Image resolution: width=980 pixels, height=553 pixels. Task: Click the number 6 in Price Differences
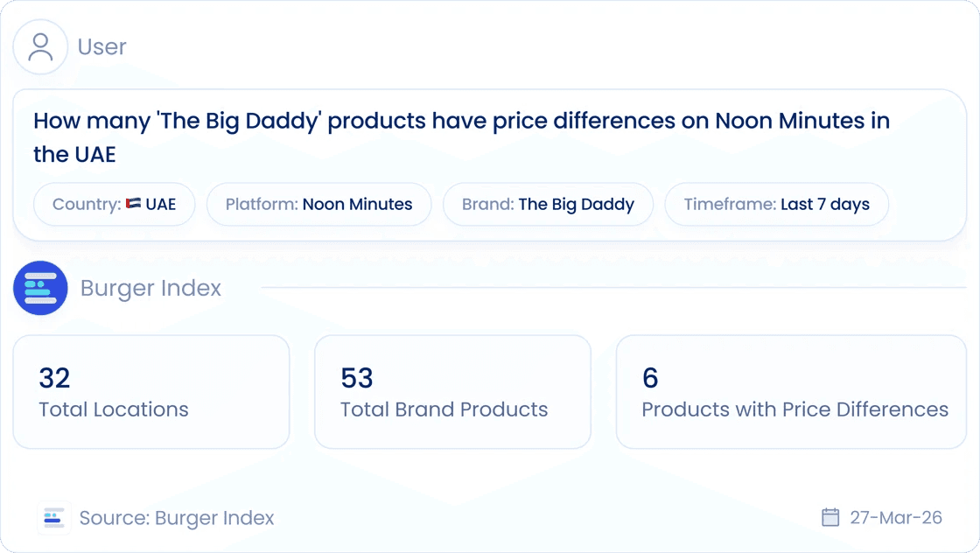pos(650,378)
